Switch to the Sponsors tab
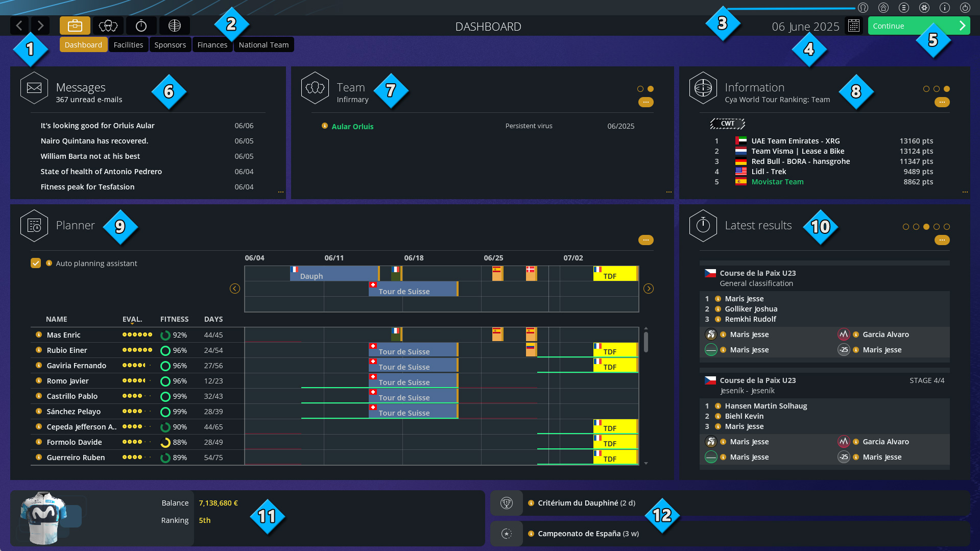980x551 pixels. 170,44
